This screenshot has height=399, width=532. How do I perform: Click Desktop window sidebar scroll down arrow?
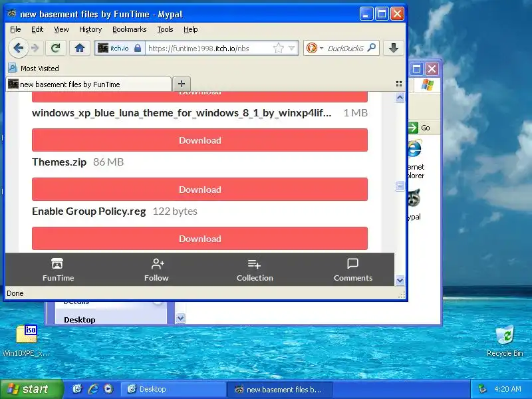click(180, 319)
